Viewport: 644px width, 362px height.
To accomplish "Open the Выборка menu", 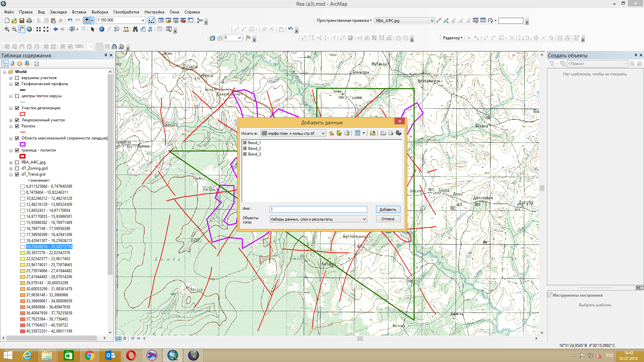I will pyautogui.click(x=100, y=12).
